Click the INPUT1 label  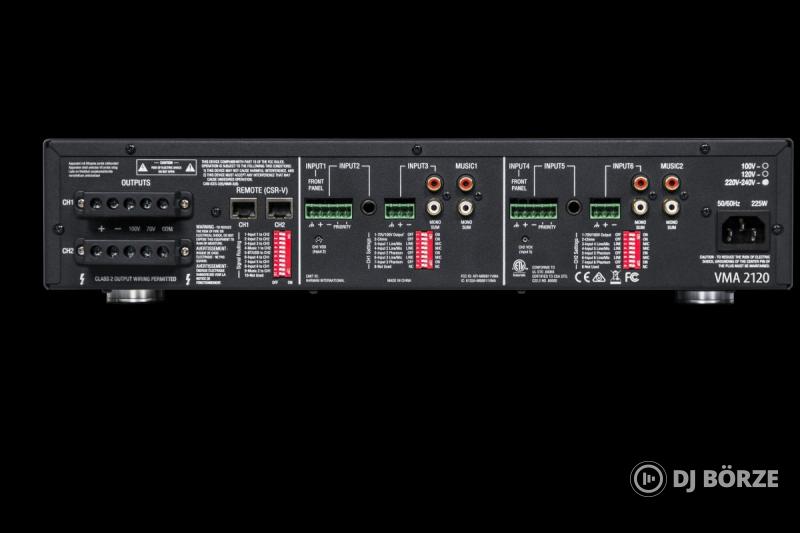[x=316, y=166]
